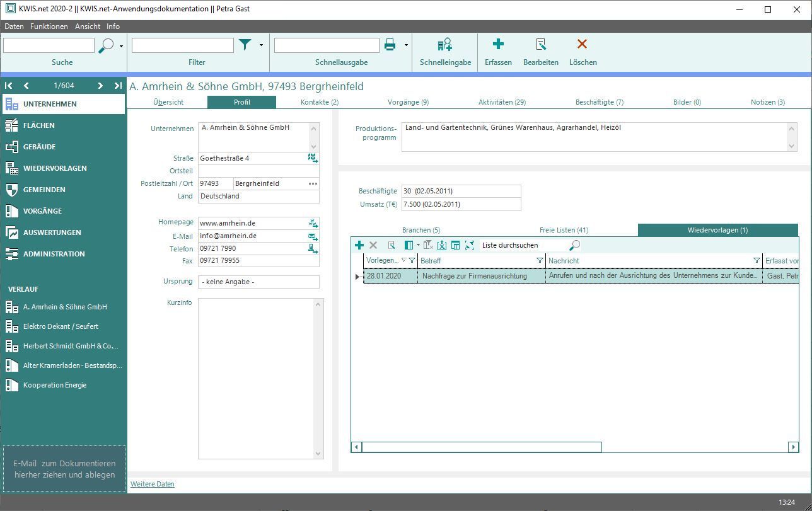The width and height of the screenshot is (812, 511).
Task: Jump to the last record
Action: [118, 86]
